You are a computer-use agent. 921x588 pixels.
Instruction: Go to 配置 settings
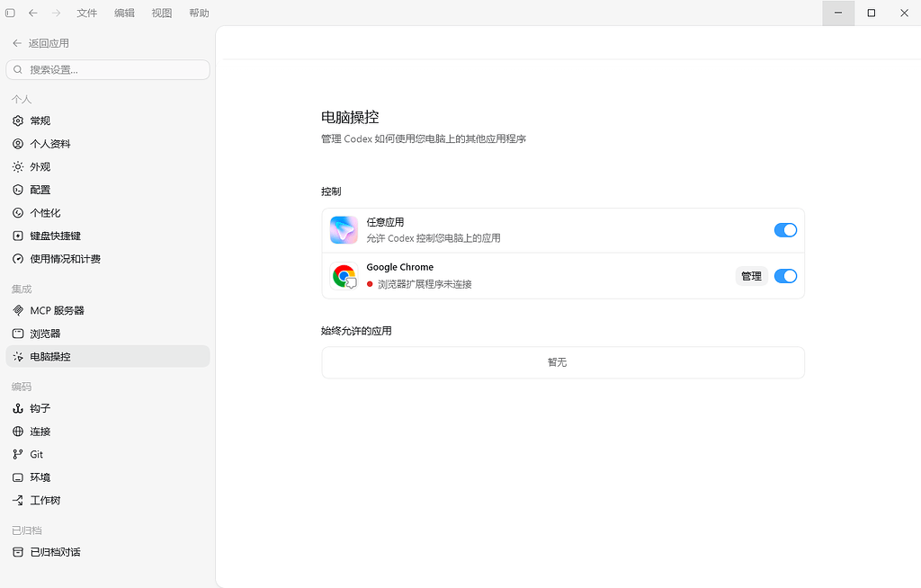point(108,190)
